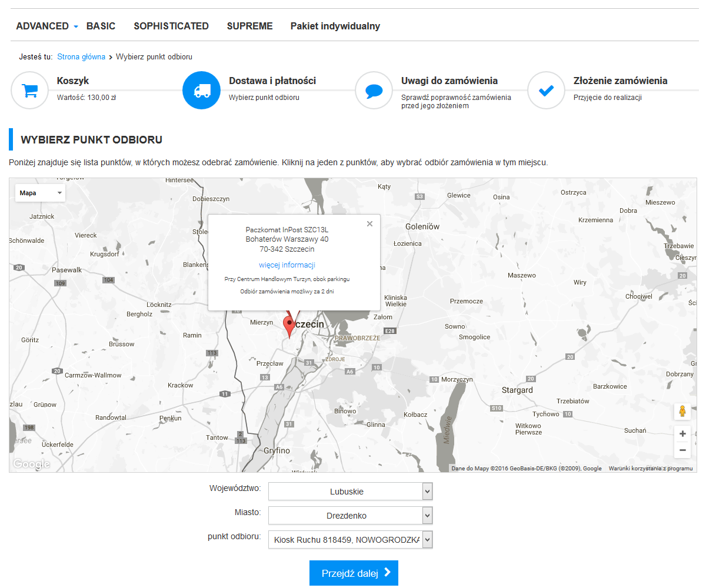Click the Koszyk step title
706x588 pixels.
click(x=73, y=81)
